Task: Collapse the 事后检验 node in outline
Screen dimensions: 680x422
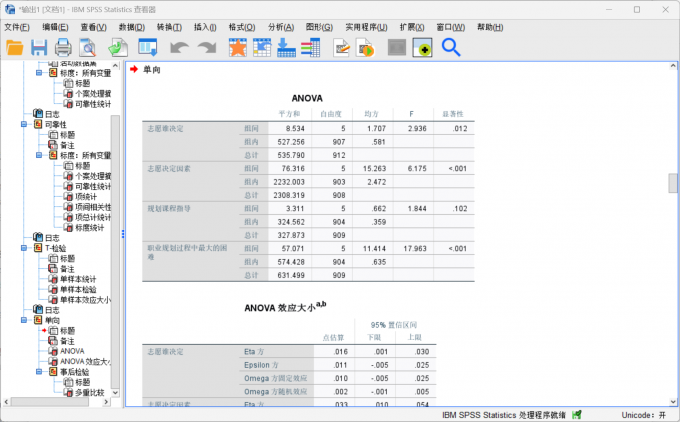Action: coord(39,372)
